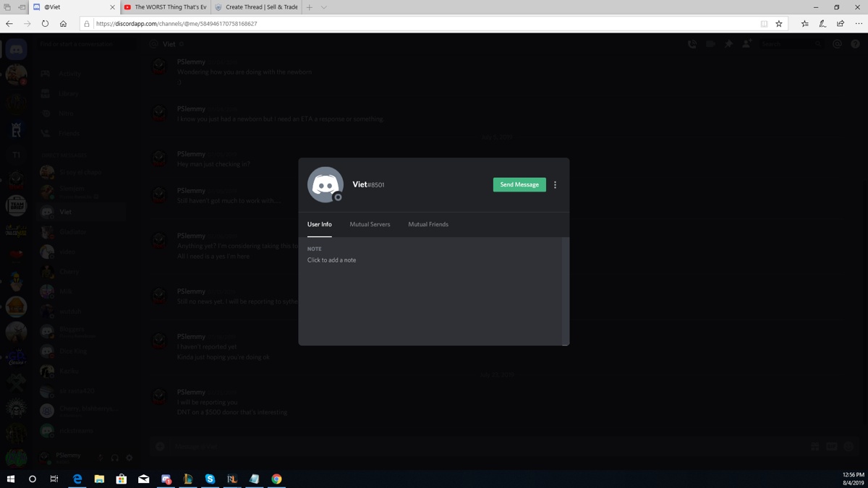
Task: Open pinned messages pin icon
Action: (728, 44)
